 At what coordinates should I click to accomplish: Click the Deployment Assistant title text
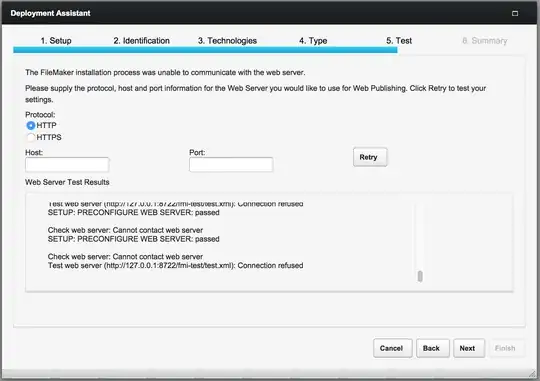[x=50, y=13]
